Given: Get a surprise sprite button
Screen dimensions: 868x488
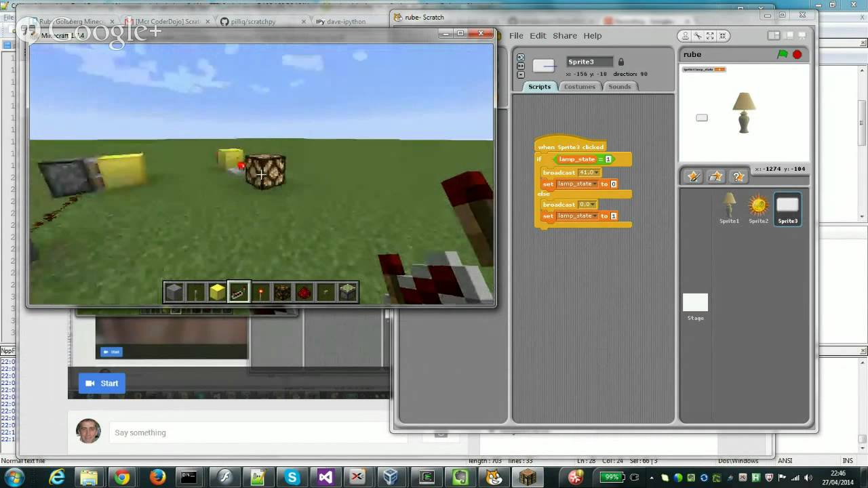Looking at the screenshot, I should [x=738, y=177].
